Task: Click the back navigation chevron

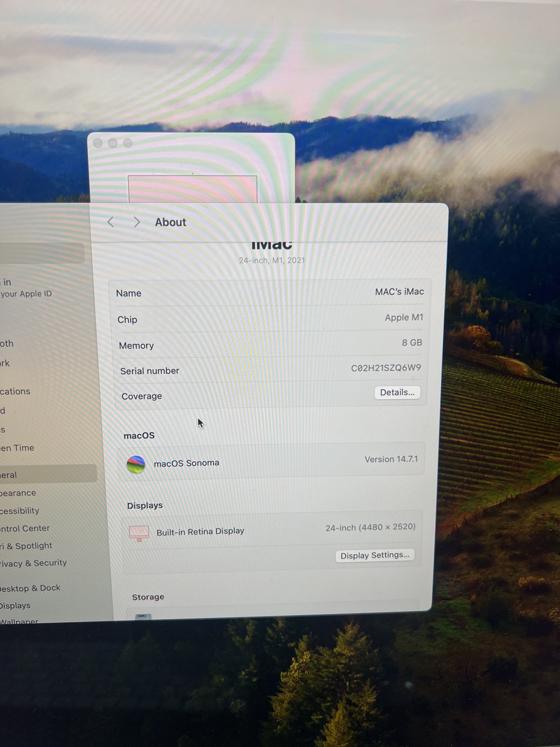Action: tap(110, 222)
